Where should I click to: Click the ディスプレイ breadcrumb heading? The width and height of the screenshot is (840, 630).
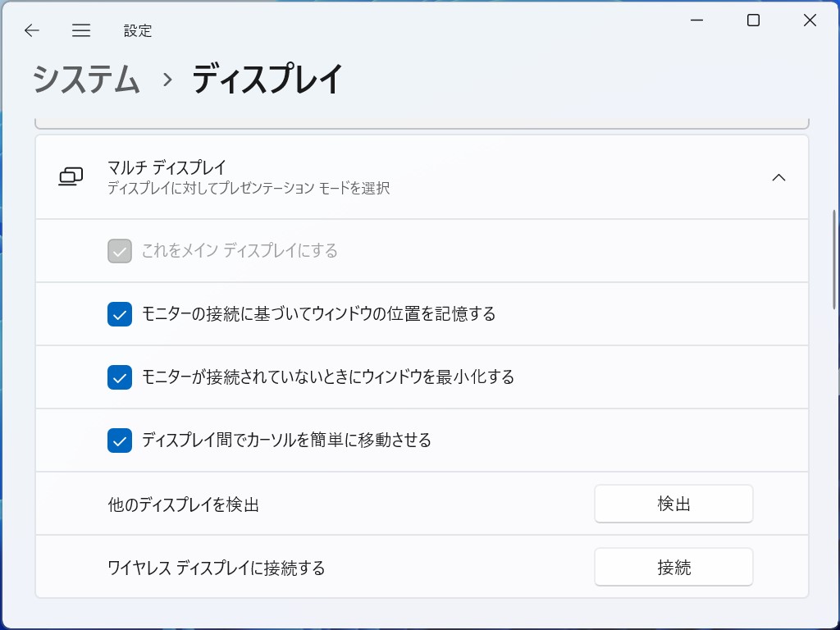(265, 81)
